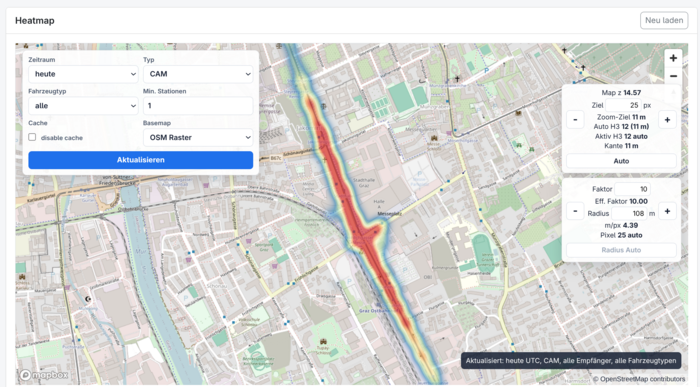Focus the Min. Stationen input field
The height and width of the screenshot is (387, 700).
coord(198,106)
